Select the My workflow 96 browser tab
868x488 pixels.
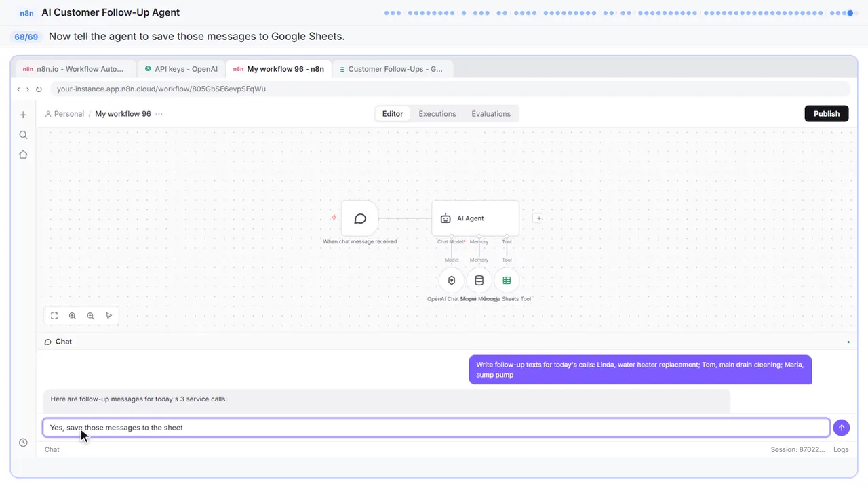click(279, 69)
